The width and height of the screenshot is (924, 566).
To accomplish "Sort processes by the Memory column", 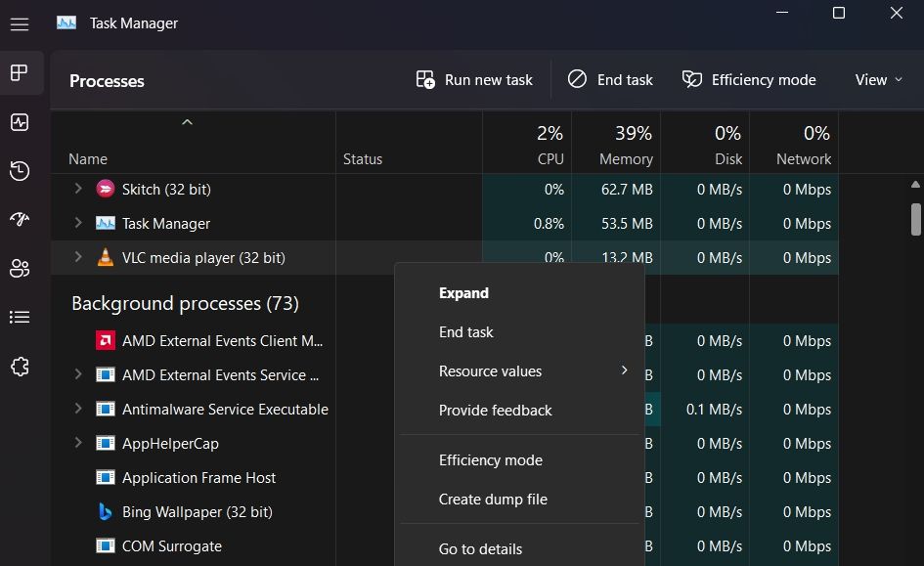I will coord(616,142).
